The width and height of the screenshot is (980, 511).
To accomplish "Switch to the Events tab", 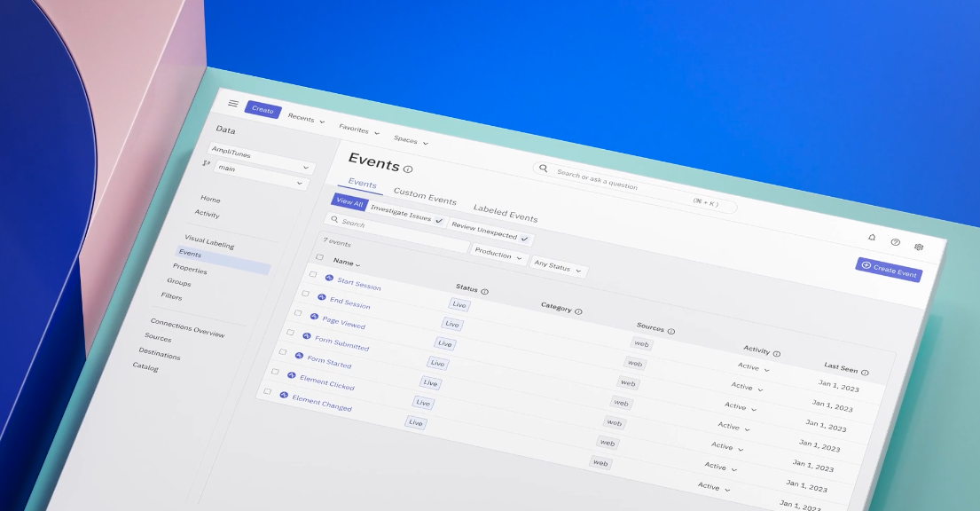I will [x=363, y=184].
